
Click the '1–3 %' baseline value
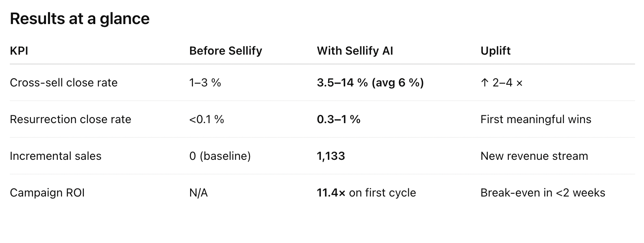pos(205,83)
